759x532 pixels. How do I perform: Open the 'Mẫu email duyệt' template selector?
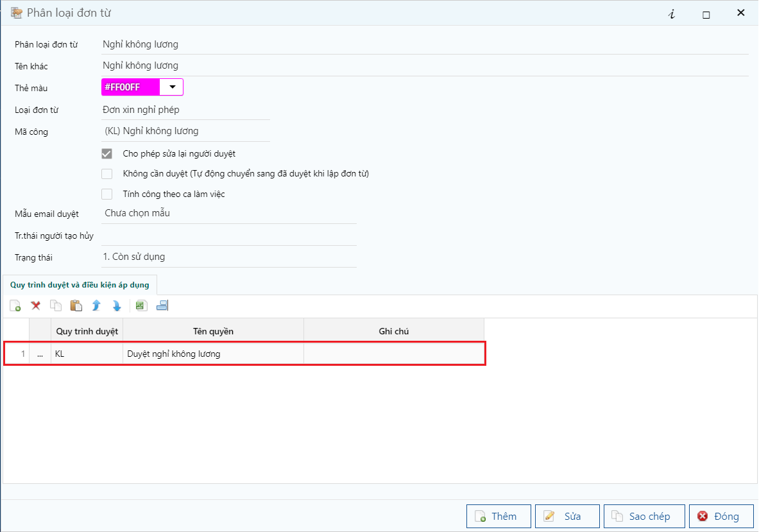point(228,213)
